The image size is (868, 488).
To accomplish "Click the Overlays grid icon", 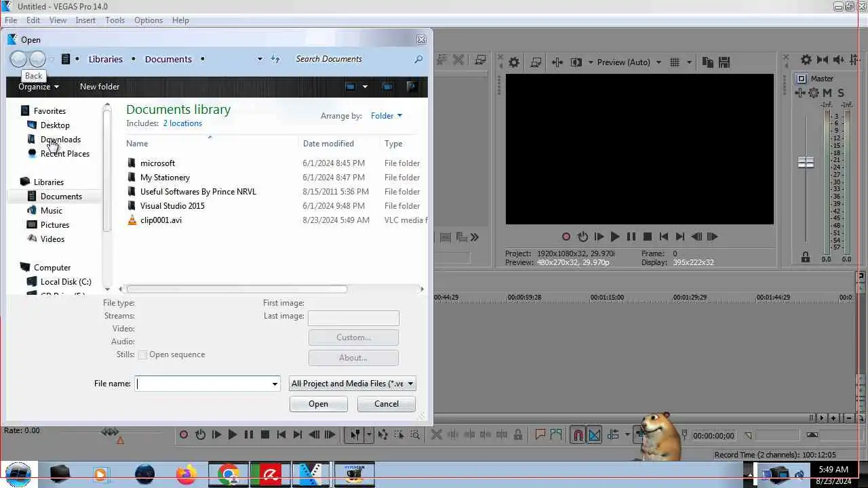I will (x=675, y=62).
